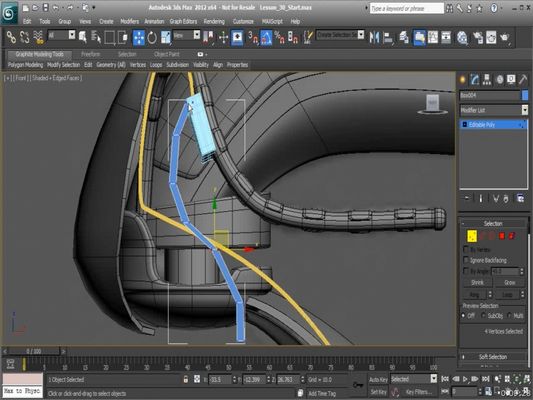
Task: Switch to the Freeform ribbon tab
Action: click(x=91, y=54)
